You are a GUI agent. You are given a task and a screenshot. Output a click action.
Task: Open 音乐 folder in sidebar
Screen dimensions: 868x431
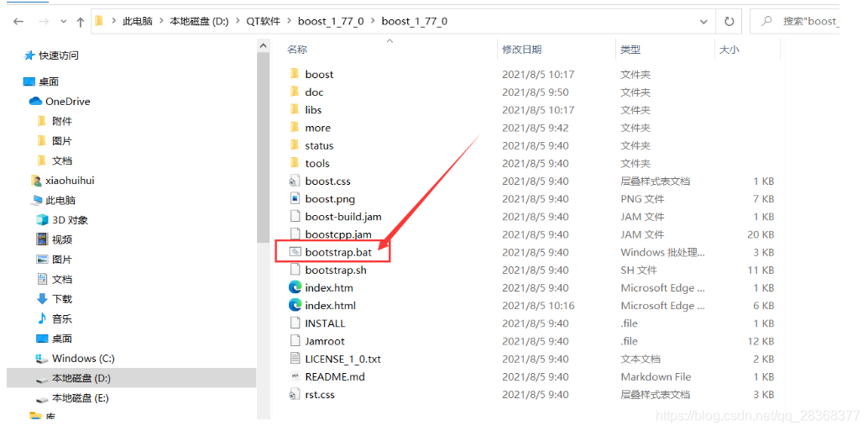[62, 319]
